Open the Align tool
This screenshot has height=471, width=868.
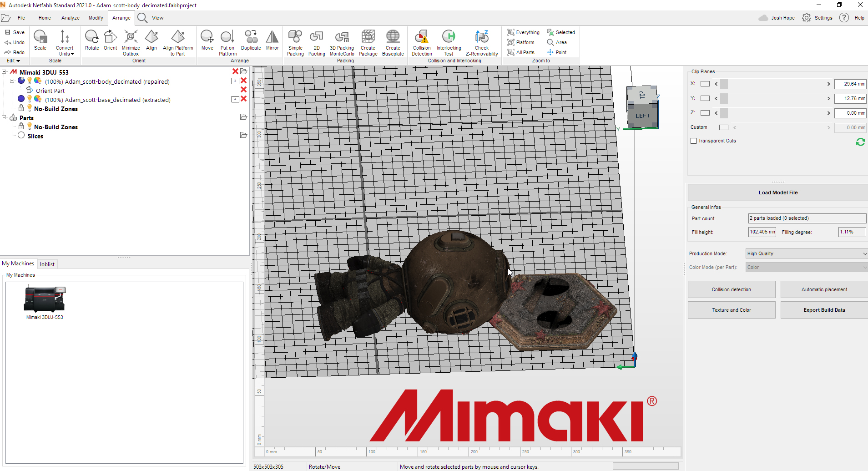point(151,40)
